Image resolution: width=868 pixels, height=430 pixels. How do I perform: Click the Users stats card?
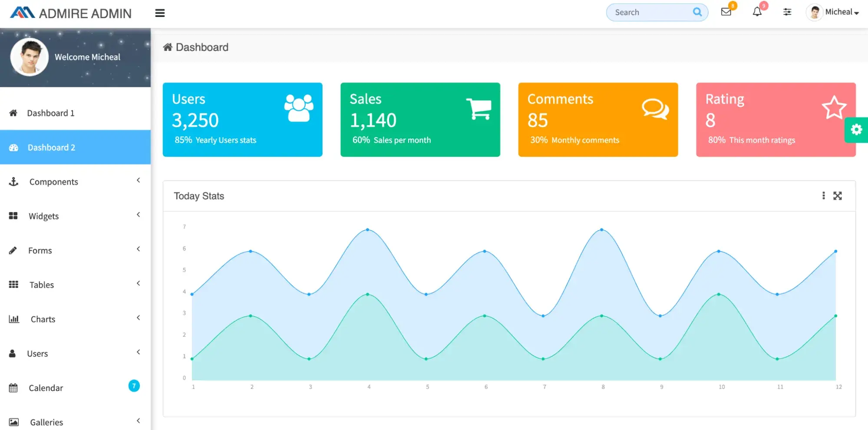click(x=242, y=119)
